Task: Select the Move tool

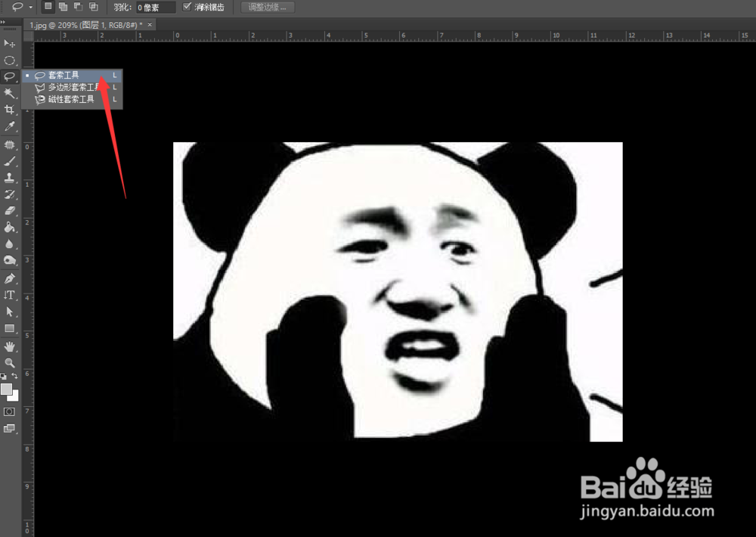Action: [x=9, y=43]
